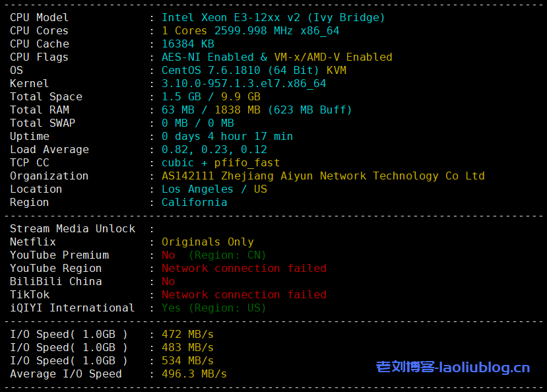Viewport: 547px width, 392px height.
Task: Select the CPU Cores value text
Action: pyautogui.click(x=250, y=31)
